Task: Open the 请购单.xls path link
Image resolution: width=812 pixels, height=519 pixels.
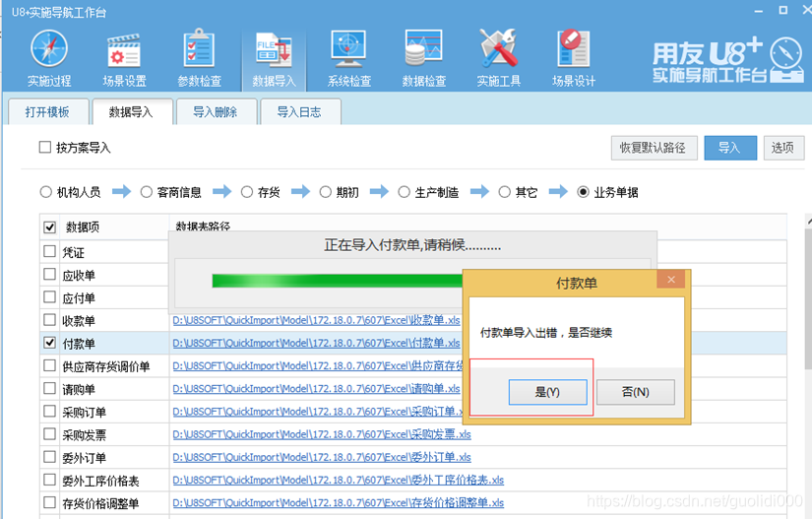Action: coord(316,388)
